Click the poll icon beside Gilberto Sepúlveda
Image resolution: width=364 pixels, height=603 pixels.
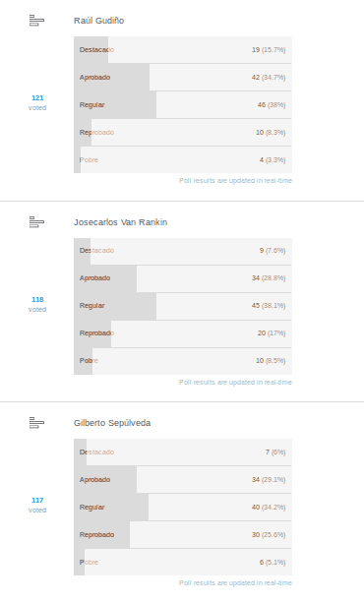[x=37, y=423]
